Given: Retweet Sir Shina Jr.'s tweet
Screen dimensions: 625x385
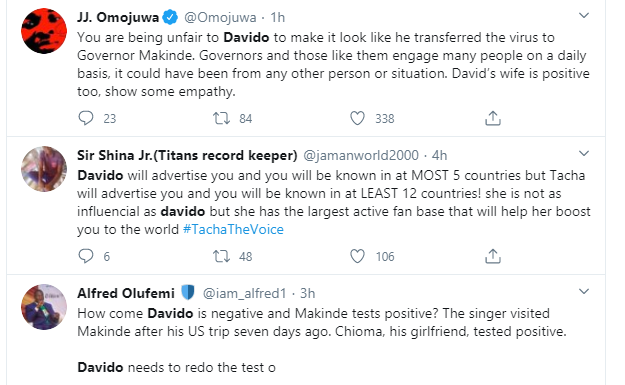Looking at the screenshot, I should coord(221,256).
